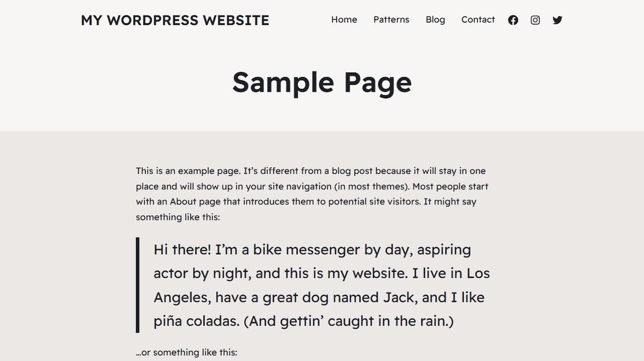Visit Instagram via its camera icon
This screenshot has width=644, height=361.
tap(535, 20)
